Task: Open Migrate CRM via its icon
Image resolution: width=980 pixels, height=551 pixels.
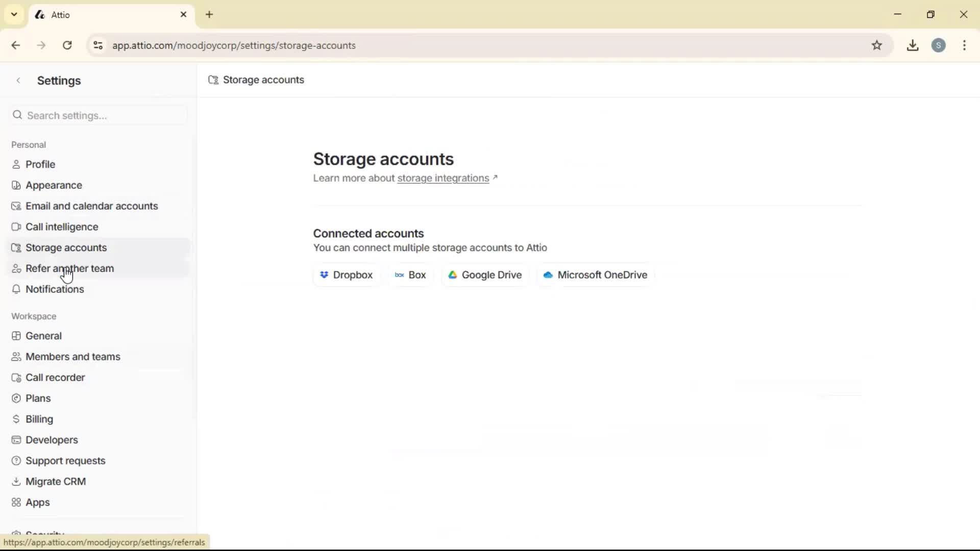Action: [x=17, y=481]
